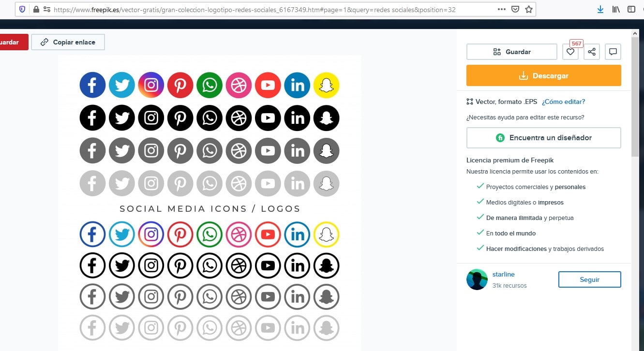Click red Pinterest icon in top row
The width and height of the screenshot is (644, 351).
click(x=180, y=85)
